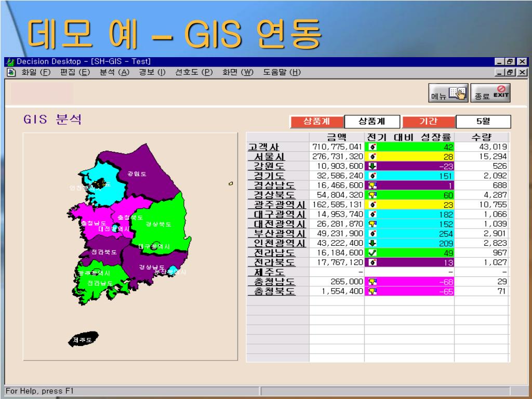Select the 충청북도 row label
Viewport: 532px width, 399px height.
pos(274,291)
